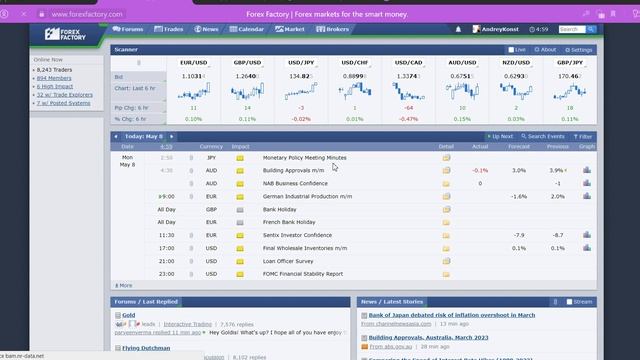Open Scanner Settings
This screenshot has height=360, width=640.
578,50
